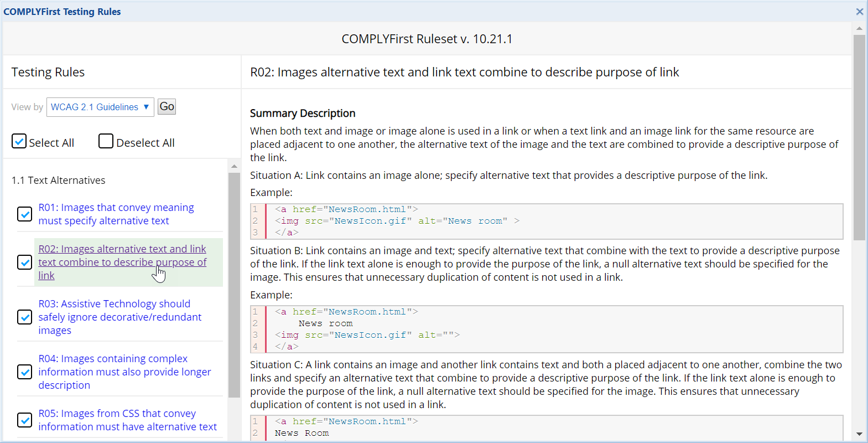
Task: Close the COMPLYFirst Testing Rules dialog
Action: [x=859, y=12]
